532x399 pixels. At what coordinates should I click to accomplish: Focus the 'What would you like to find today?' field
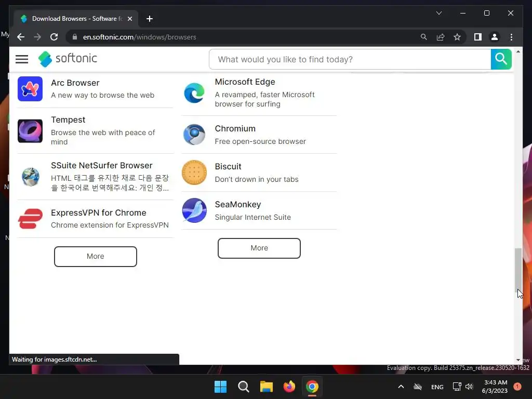pyautogui.click(x=350, y=59)
